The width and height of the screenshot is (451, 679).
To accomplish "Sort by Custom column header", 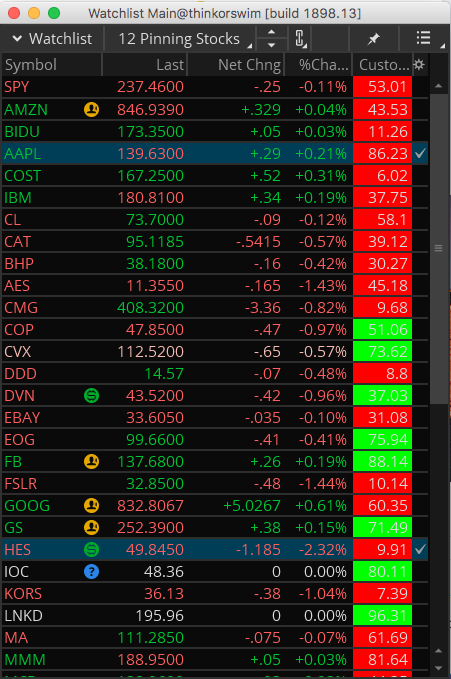I will pos(382,65).
